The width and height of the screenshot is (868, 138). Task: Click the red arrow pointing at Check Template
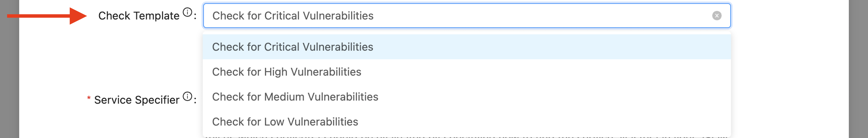47,16
